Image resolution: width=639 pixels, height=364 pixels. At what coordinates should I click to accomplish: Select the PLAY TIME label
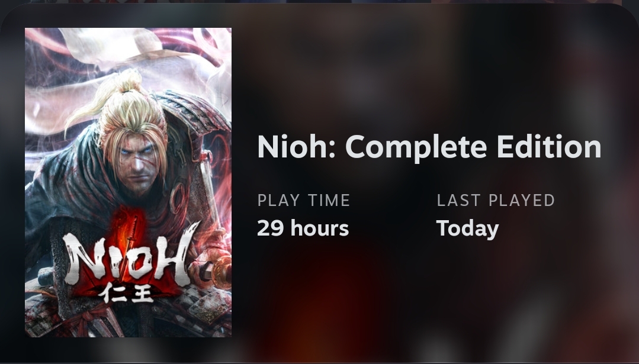[x=304, y=200]
